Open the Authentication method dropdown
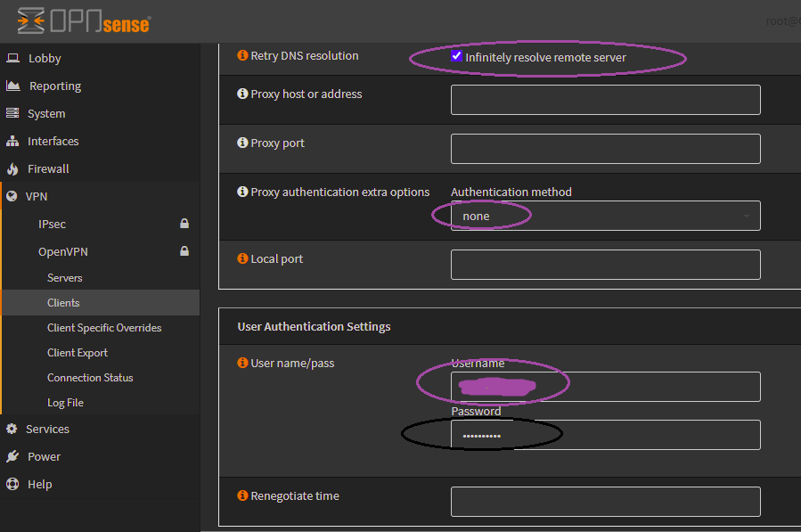This screenshot has height=532, width=801. tap(605, 216)
